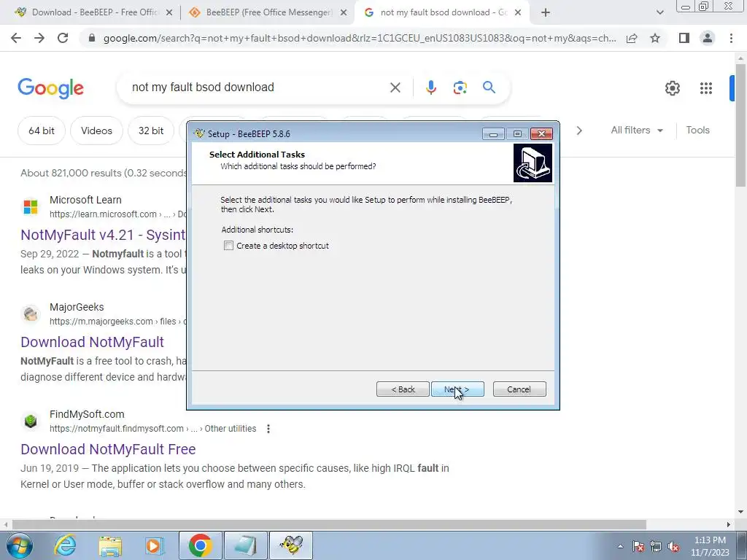Share this page from address bar

632,38
